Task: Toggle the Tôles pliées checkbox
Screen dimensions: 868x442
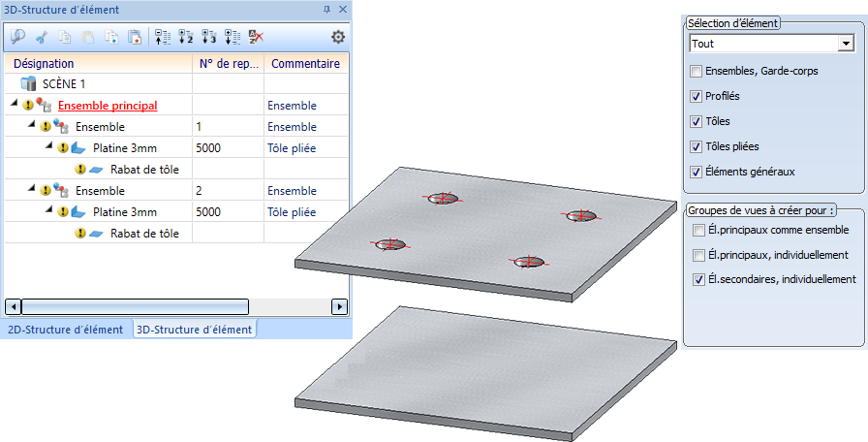Action: coord(696,146)
